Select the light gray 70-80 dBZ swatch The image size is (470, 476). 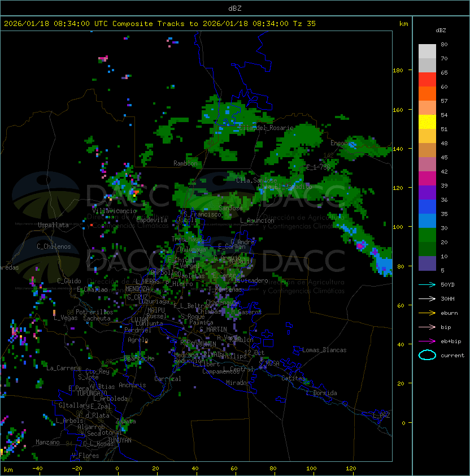coord(427,51)
